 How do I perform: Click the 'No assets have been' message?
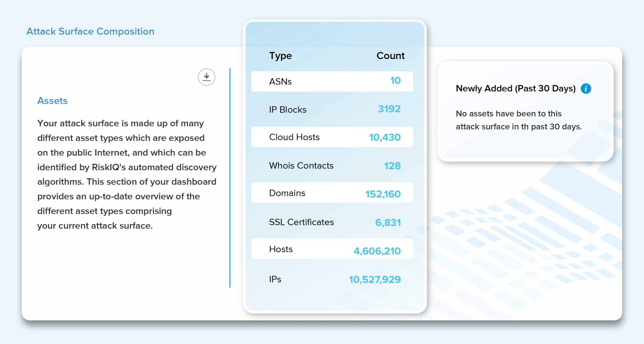[519, 120]
